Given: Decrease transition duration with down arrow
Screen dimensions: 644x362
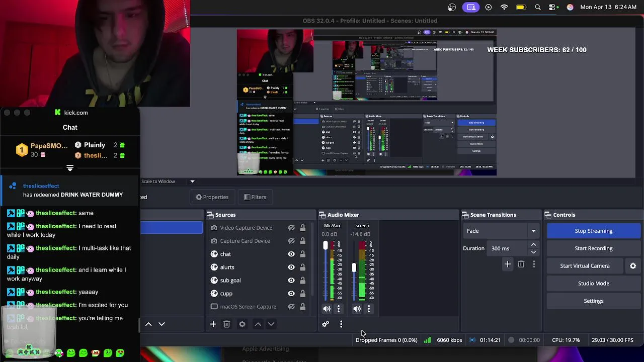Looking at the screenshot, I should (x=533, y=252).
